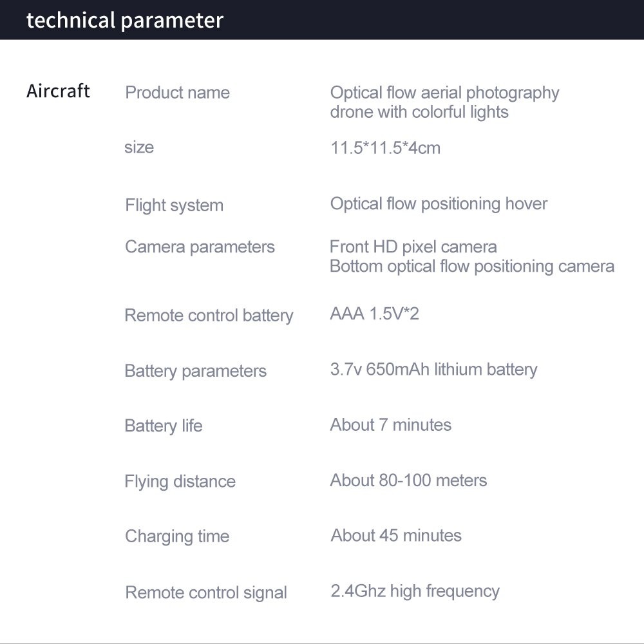Select the "Front HD pixel camera" text
The image size is (644, 644).
(x=413, y=247)
